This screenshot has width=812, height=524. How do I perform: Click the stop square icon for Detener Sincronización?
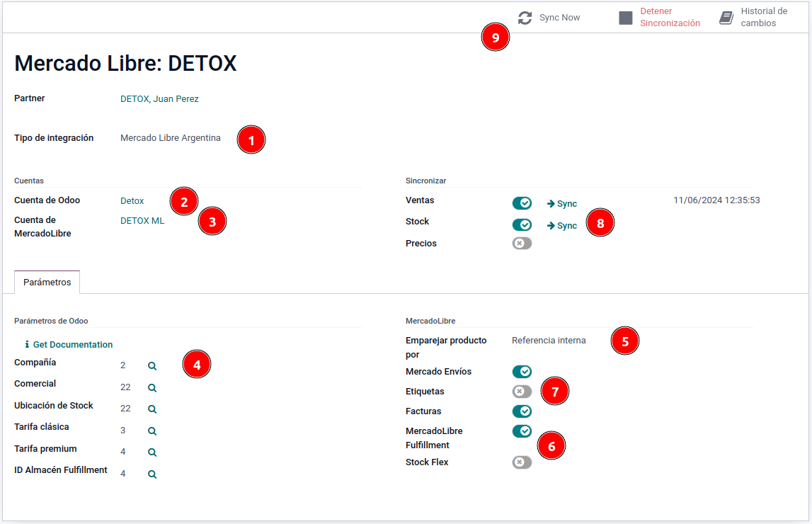[x=626, y=18]
